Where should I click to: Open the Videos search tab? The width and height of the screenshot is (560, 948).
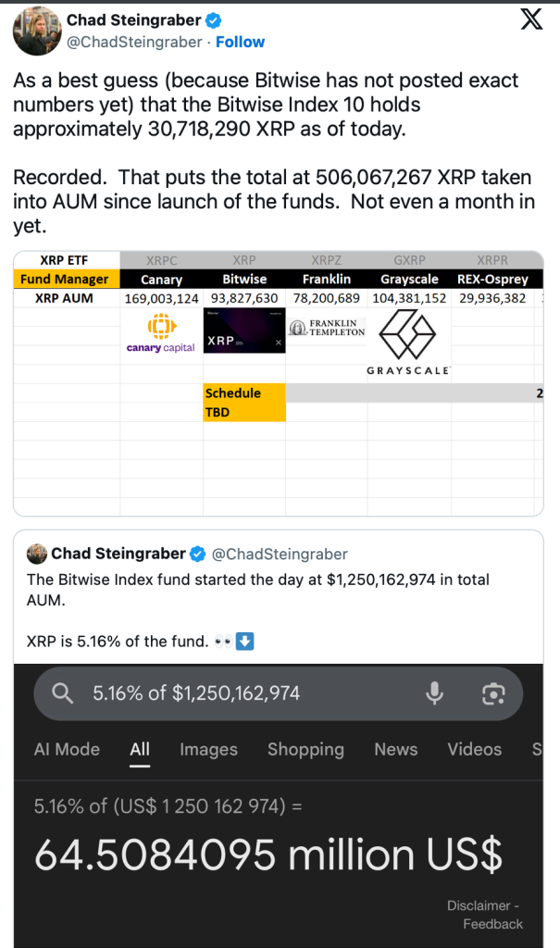(474, 750)
